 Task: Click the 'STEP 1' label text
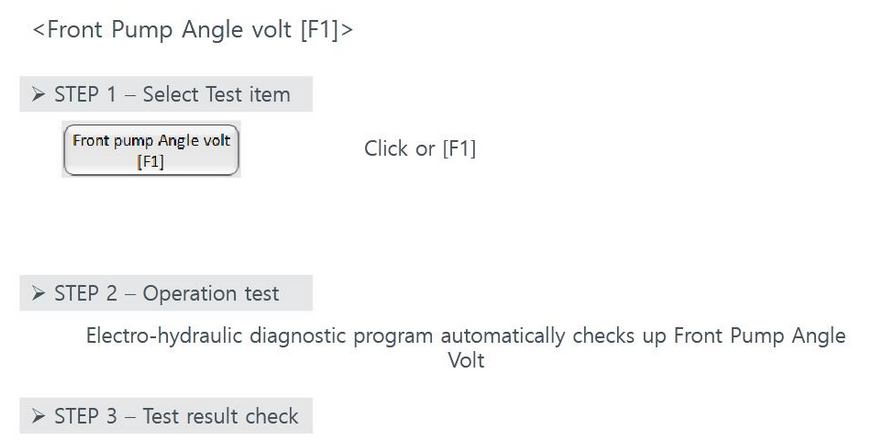point(85,94)
